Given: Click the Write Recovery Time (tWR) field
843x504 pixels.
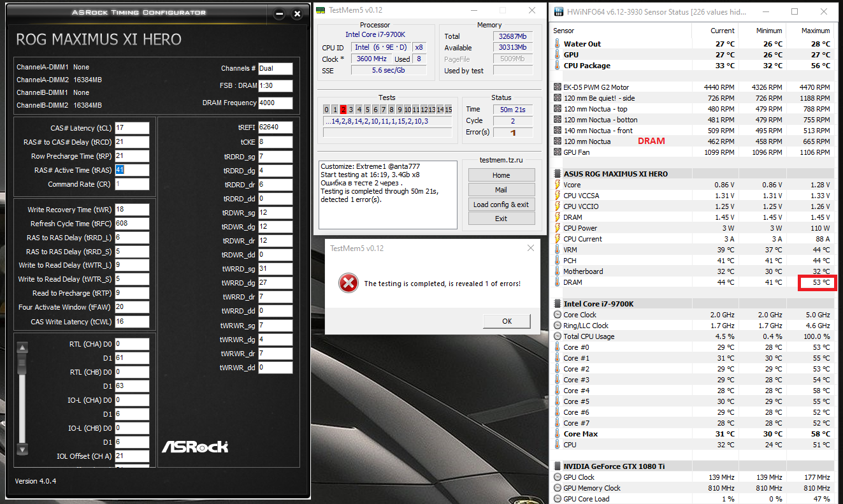Looking at the screenshot, I should click(132, 210).
